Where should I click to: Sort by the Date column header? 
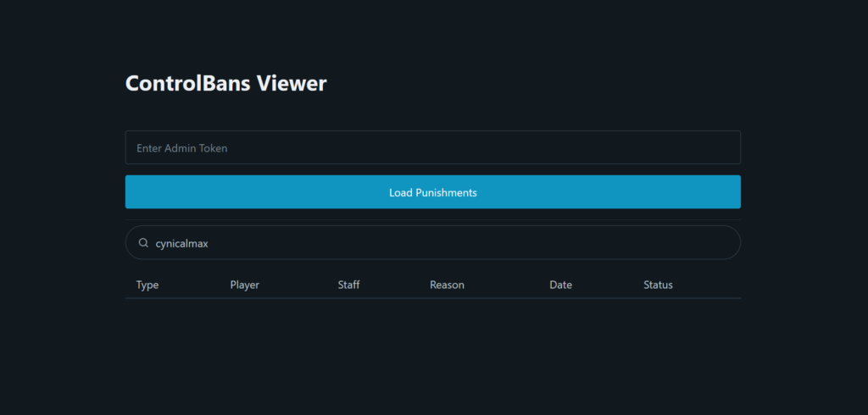(x=560, y=285)
